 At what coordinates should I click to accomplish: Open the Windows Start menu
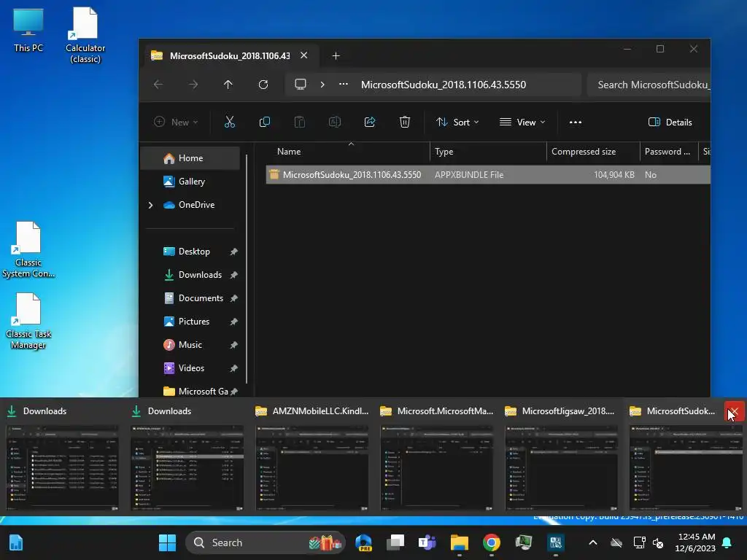tap(167, 542)
